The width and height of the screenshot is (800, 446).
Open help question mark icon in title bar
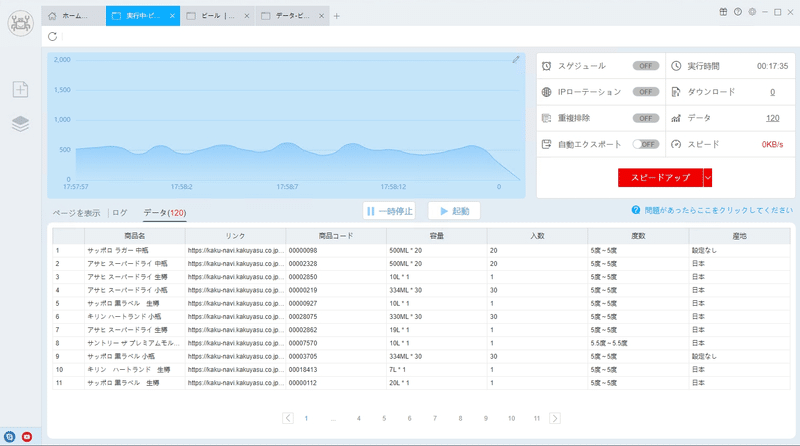coord(738,12)
